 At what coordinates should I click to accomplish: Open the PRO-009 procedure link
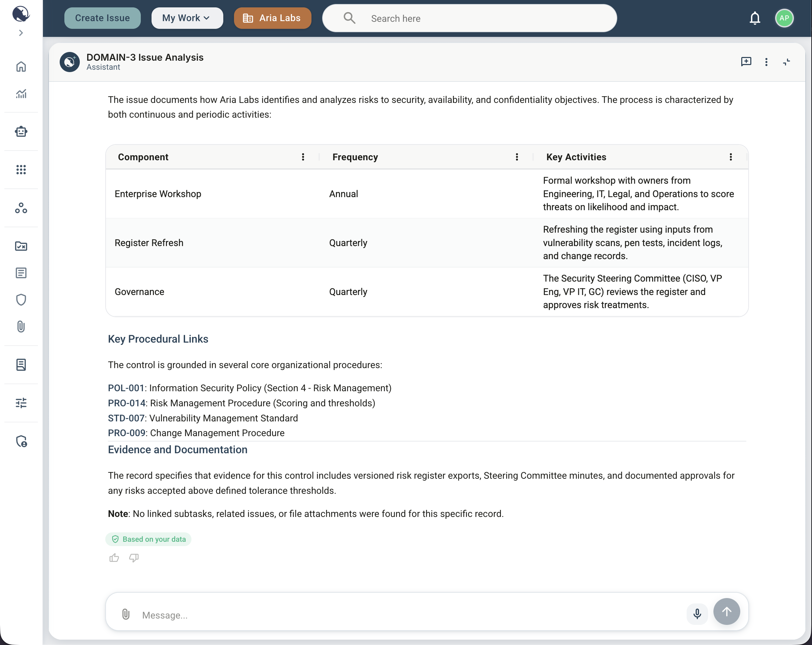pyautogui.click(x=126, y=433)
